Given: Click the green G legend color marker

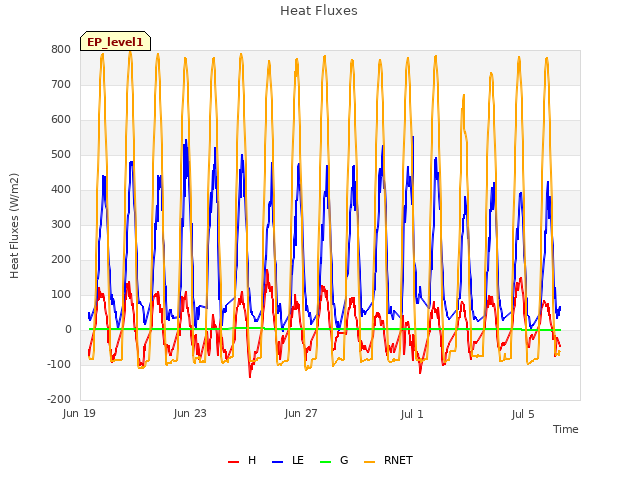Looking at the screenshot, I should [x=325, y=462].
